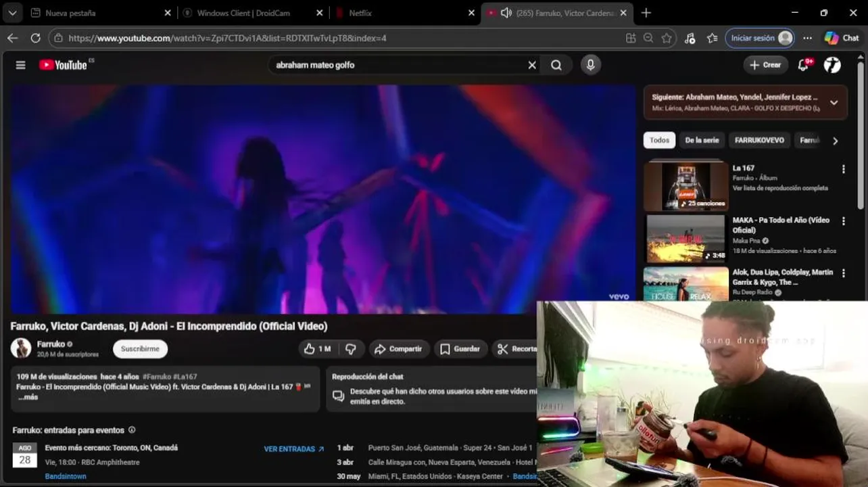Open options for La 167 album item
Screen dimensions: 868x487
pos(843,169)
